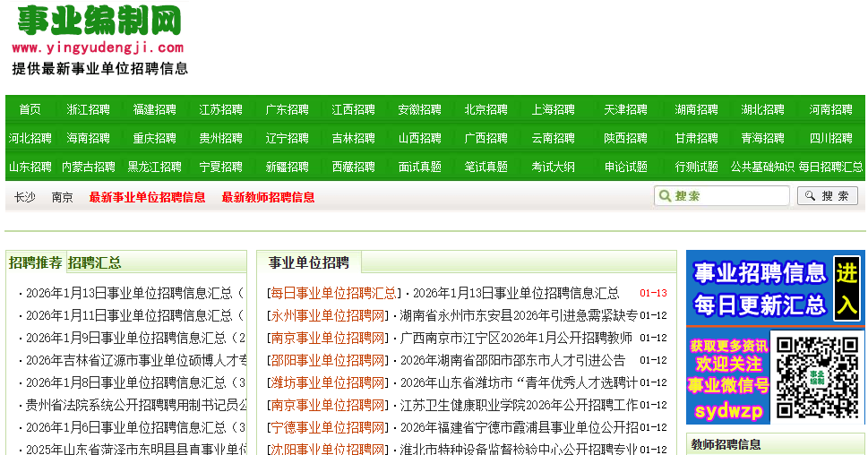Click the magnifier icon in the search field
The width and height of the screenshot is (868, 455).
point(665,196)
